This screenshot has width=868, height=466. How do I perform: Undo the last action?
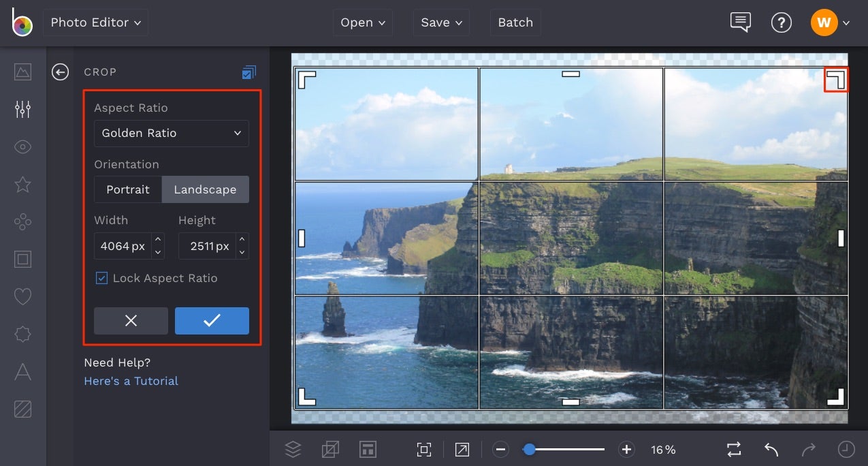point(771,450)
